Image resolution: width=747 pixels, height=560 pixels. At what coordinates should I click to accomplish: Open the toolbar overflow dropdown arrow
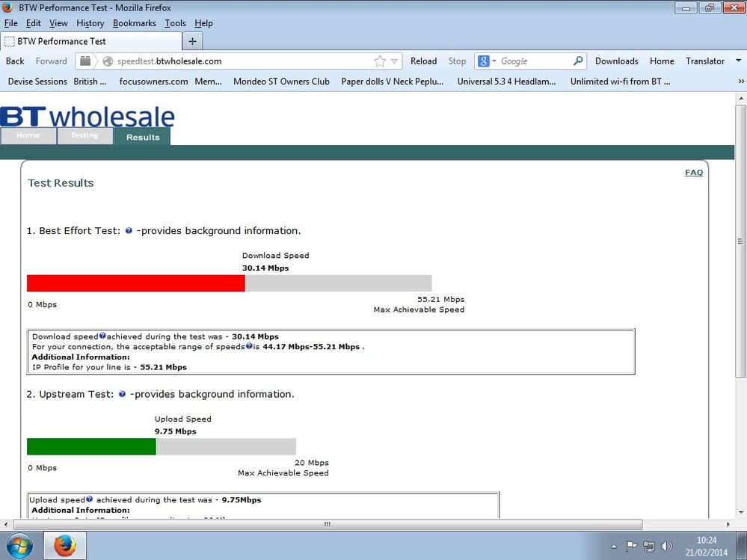tap(739, 61)
